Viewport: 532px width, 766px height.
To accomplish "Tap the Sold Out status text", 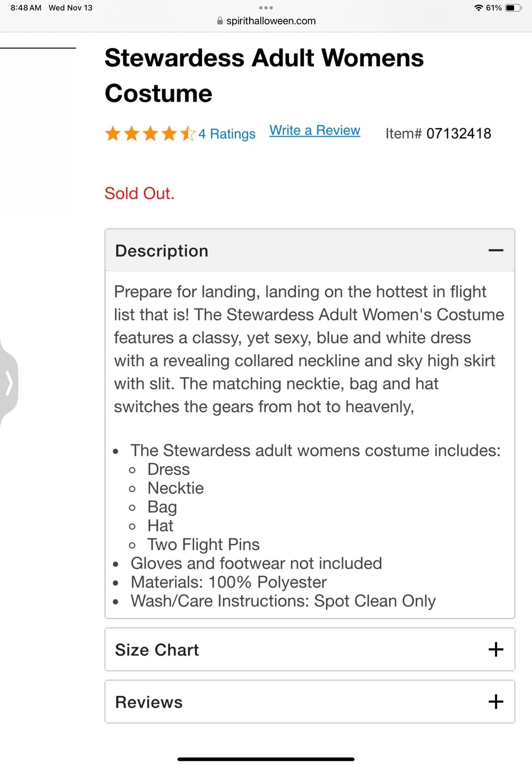I will click(140, 193).
